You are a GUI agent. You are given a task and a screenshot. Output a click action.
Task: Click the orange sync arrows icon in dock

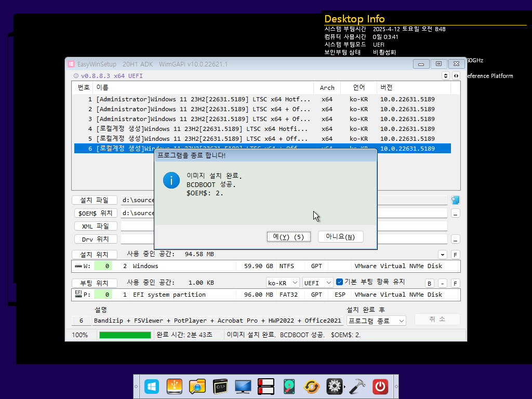(312, 387)
